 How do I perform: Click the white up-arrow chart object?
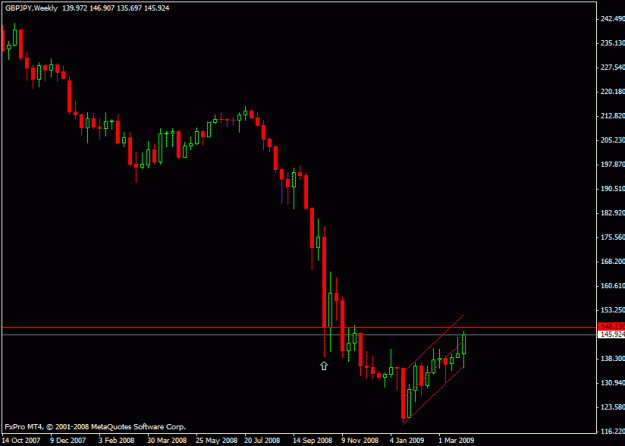[324, 365]
